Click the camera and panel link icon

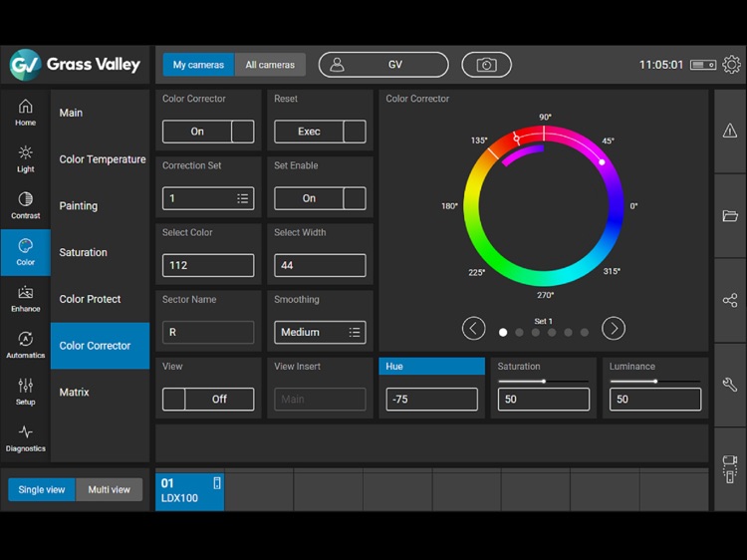729,469
